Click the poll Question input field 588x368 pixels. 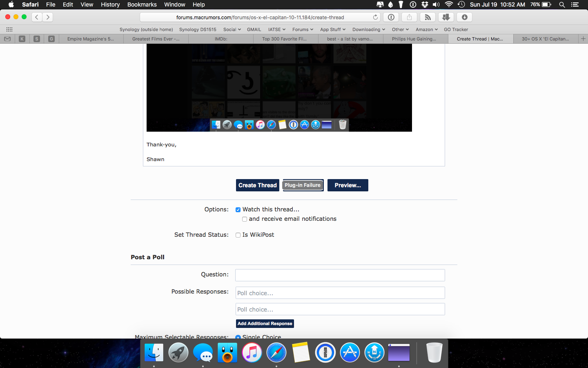click(340, 275)
